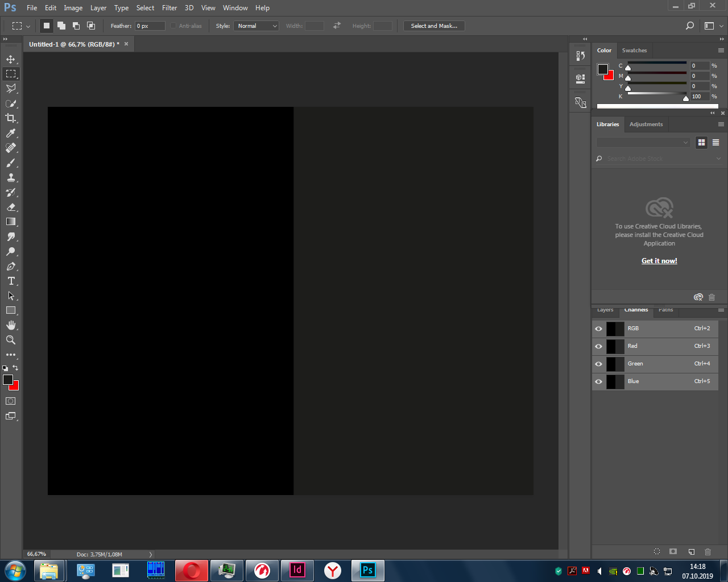Select the Smudge tool
Screen dimensions: 728x582
(11, 236)
